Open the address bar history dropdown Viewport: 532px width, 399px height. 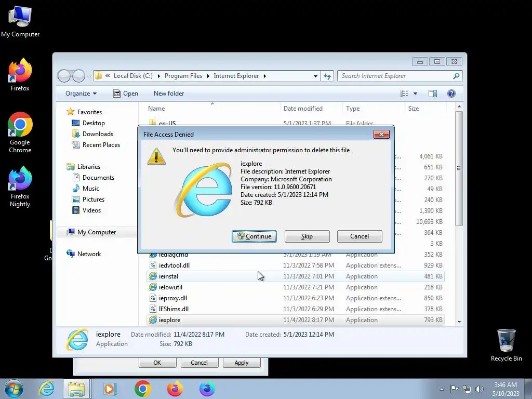coord(315,76)
